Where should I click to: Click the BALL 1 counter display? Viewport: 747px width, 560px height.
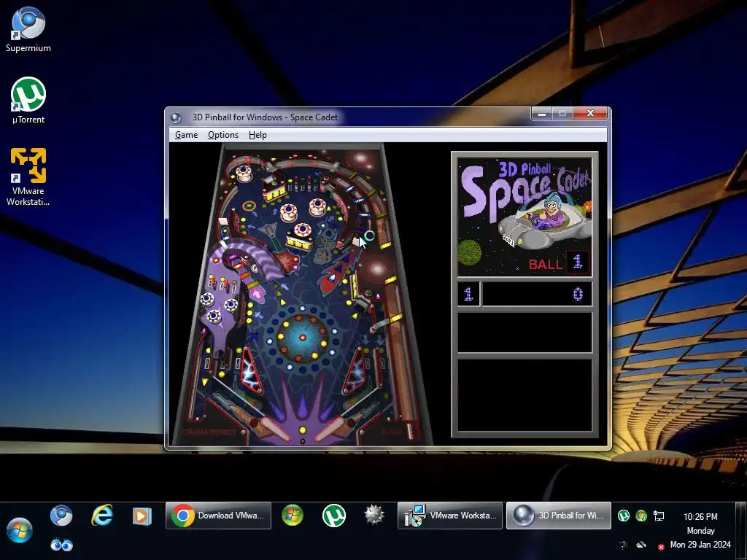click(560, 262)
